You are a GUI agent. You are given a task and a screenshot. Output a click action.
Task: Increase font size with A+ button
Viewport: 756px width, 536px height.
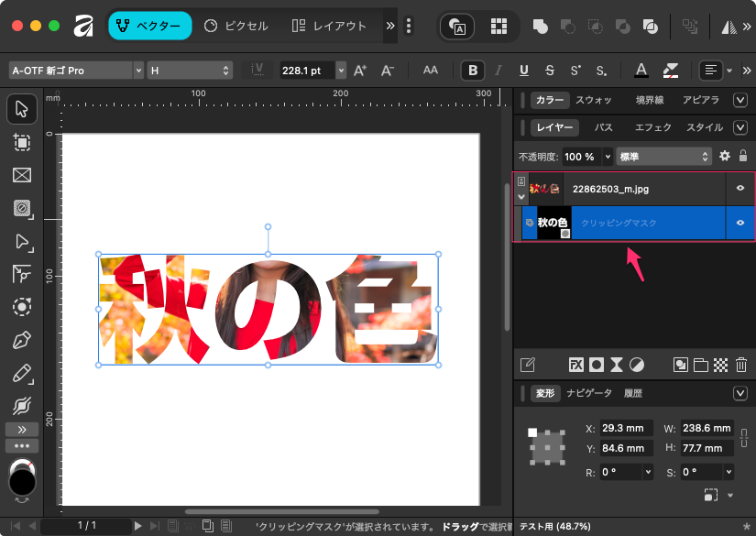click(x=360, y=70)
